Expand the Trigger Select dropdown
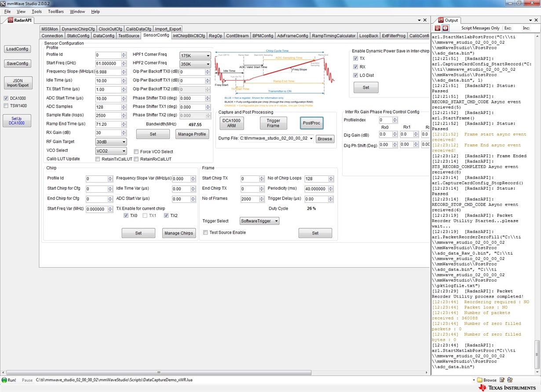This screenshot has width=541, height=392. pos(260,221)
